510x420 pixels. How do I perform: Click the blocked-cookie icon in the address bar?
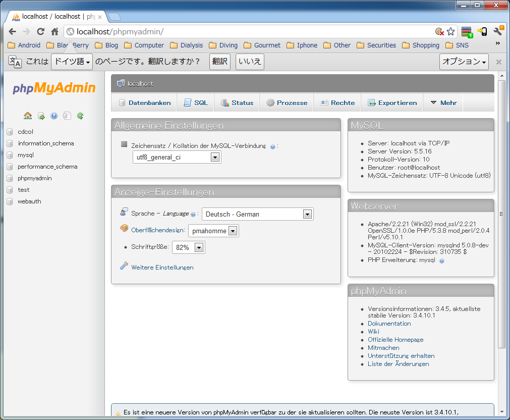tap(439, 32)
